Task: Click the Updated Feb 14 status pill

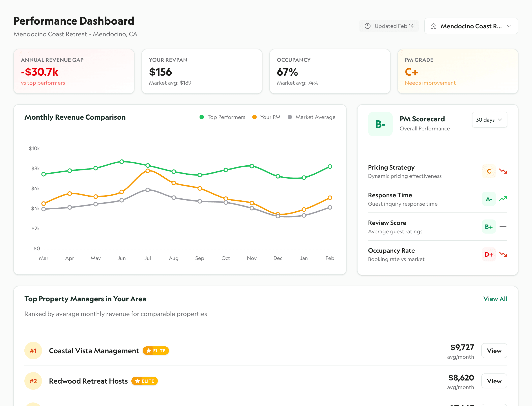Action: point(389,26)
